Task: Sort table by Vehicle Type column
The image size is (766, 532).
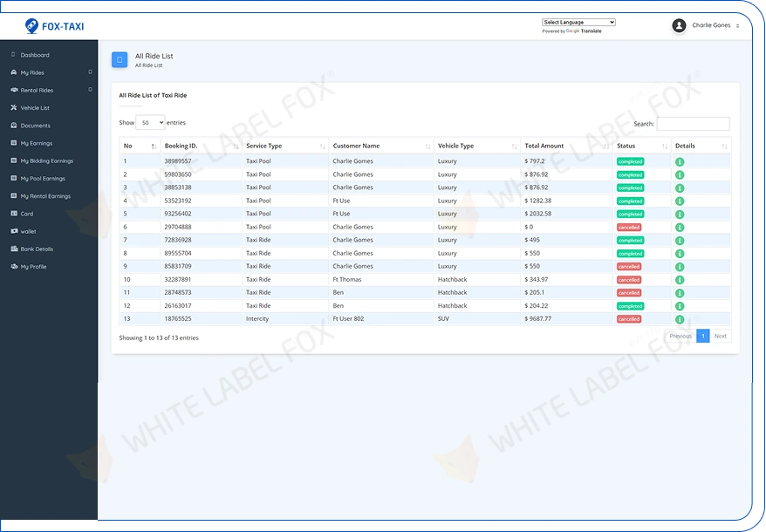Action: coord(477,146)
